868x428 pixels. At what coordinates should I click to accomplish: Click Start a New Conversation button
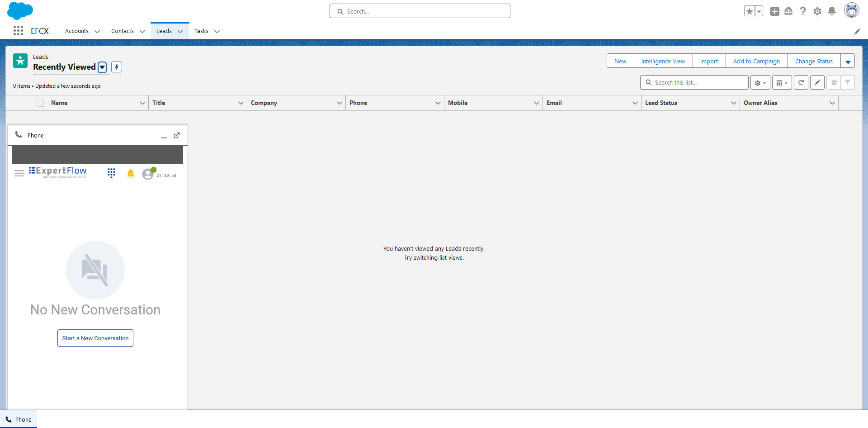coord(95,338)
